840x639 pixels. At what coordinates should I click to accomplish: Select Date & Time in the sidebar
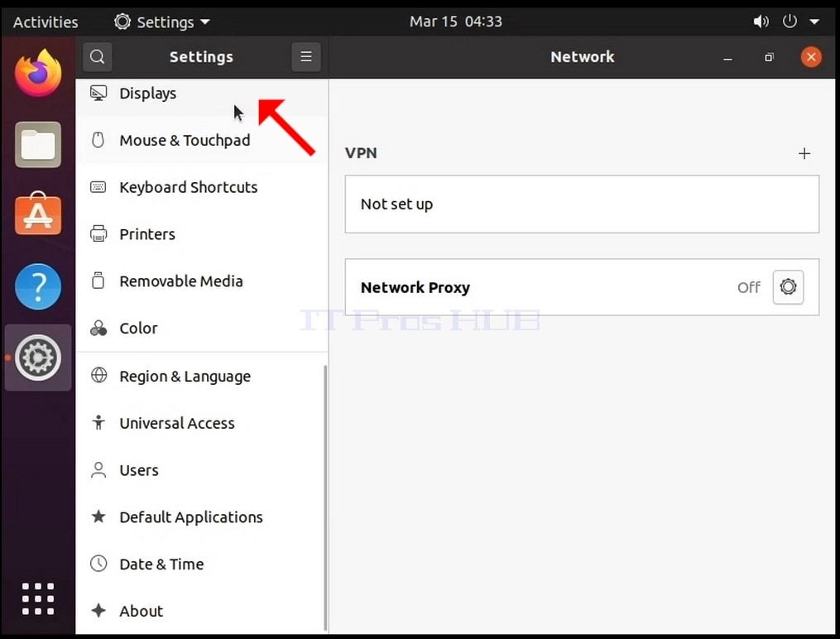click(x=202, y=564)
